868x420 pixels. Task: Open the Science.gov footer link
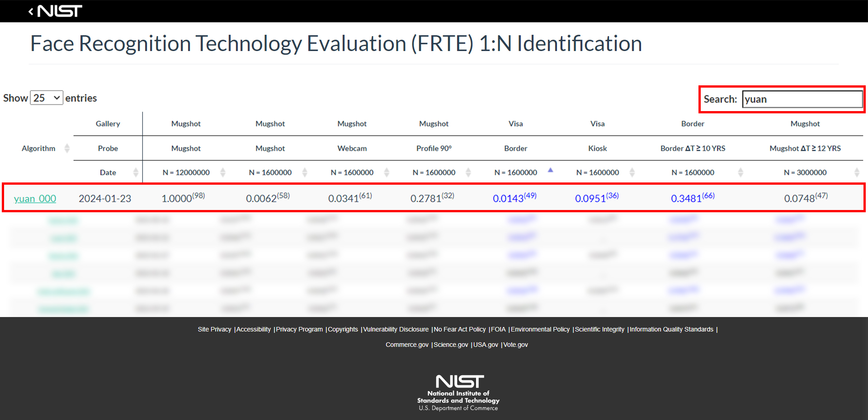451,345
